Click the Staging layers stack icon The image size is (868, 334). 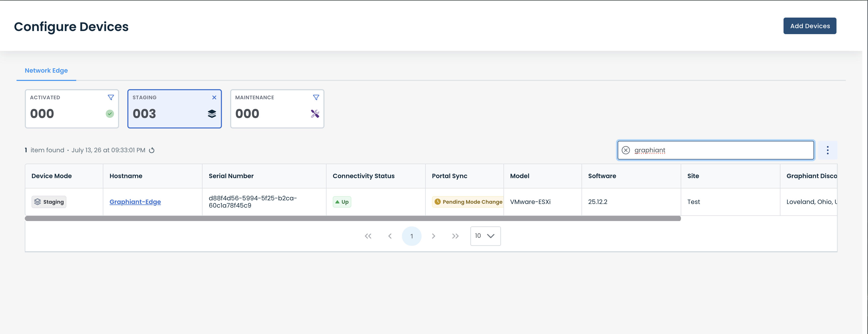pos(212,113)
